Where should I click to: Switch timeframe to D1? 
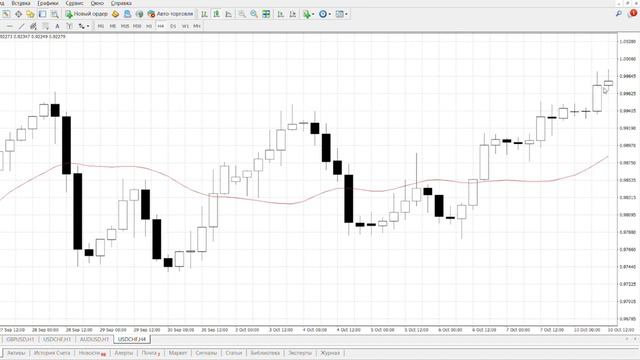[173, 26]
